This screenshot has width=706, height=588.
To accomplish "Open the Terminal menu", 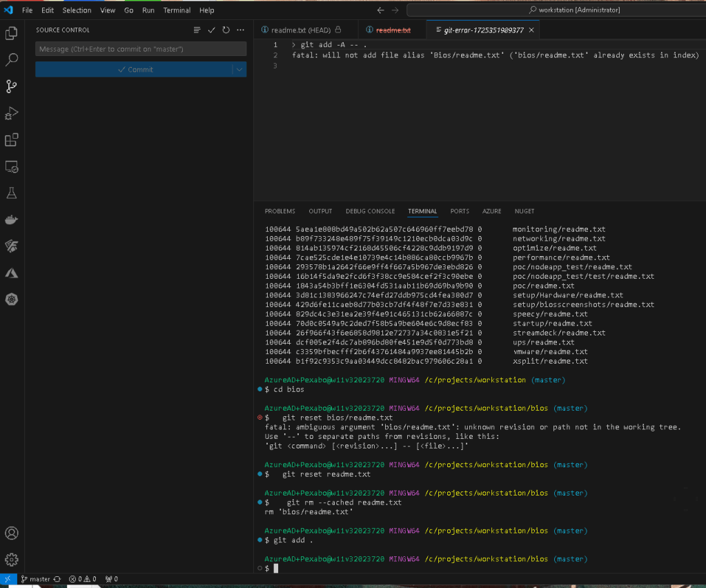I will point(177,10).
